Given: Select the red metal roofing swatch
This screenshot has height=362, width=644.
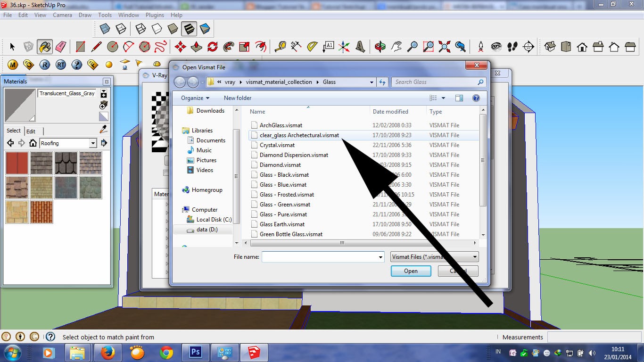Looking at the screenshot, I should tap(17, 163).
